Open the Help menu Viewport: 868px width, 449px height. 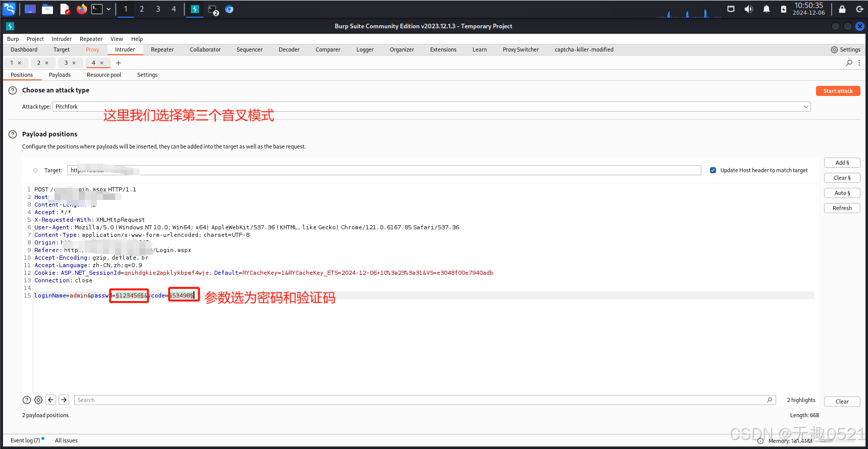click(137, 39)
